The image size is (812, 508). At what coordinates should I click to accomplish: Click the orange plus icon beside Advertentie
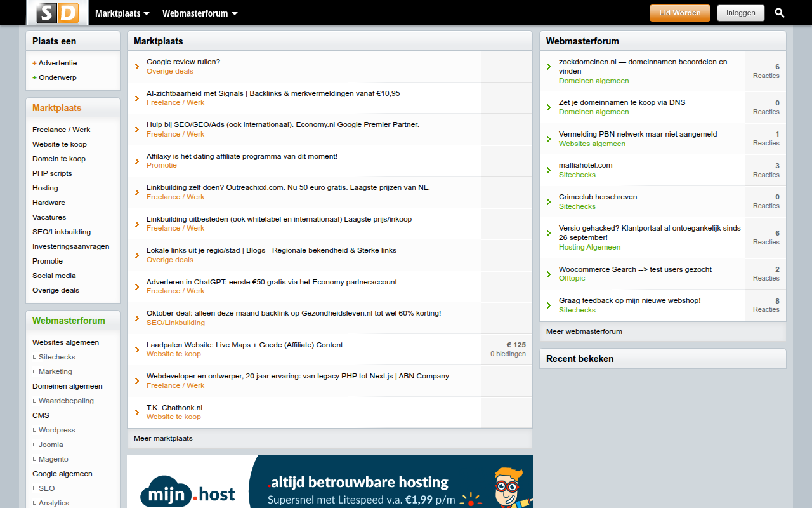click(34, 63)
